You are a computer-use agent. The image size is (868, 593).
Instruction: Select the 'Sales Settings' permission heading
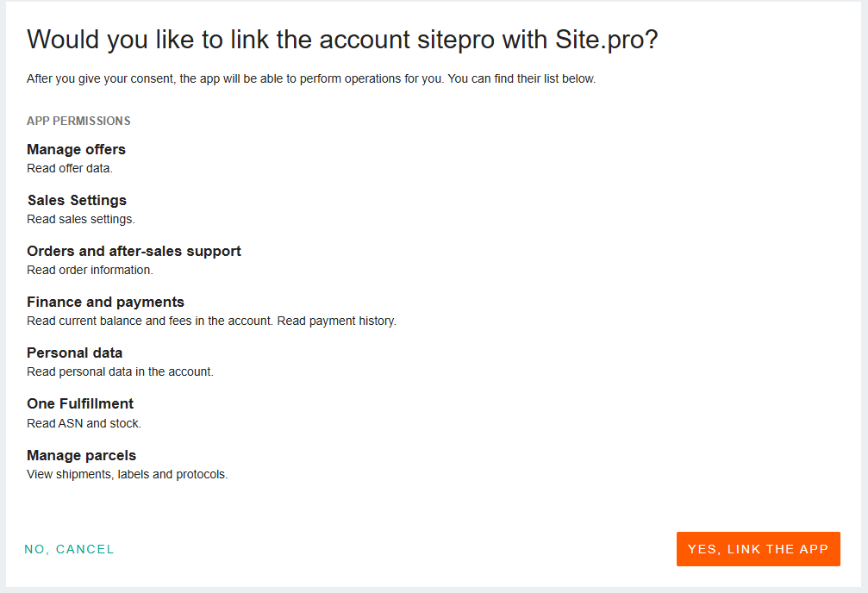77,200
